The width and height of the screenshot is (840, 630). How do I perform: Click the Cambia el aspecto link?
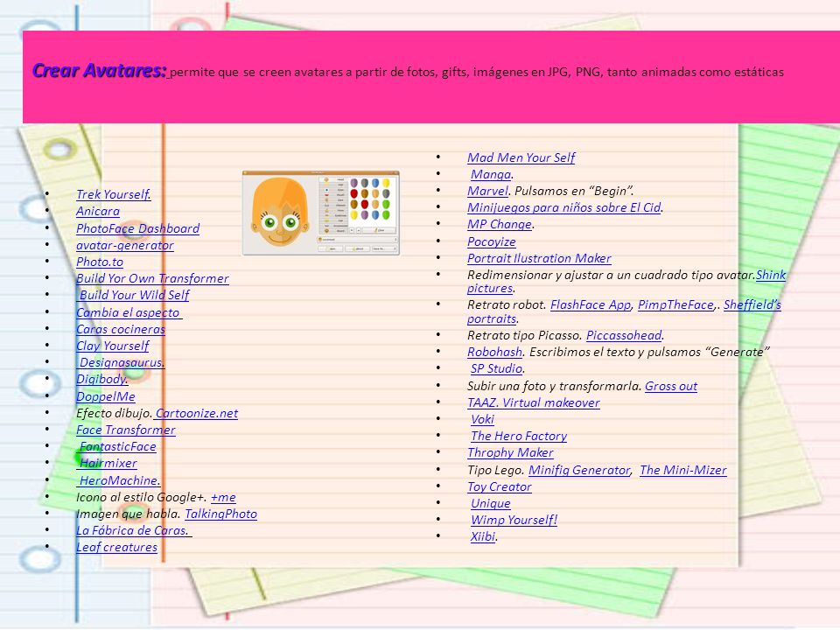[129, 312]
